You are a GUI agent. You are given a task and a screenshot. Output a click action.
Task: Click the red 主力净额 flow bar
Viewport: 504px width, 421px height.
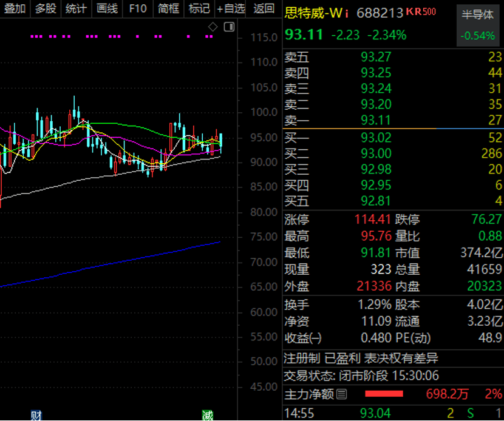coord(384,394)
